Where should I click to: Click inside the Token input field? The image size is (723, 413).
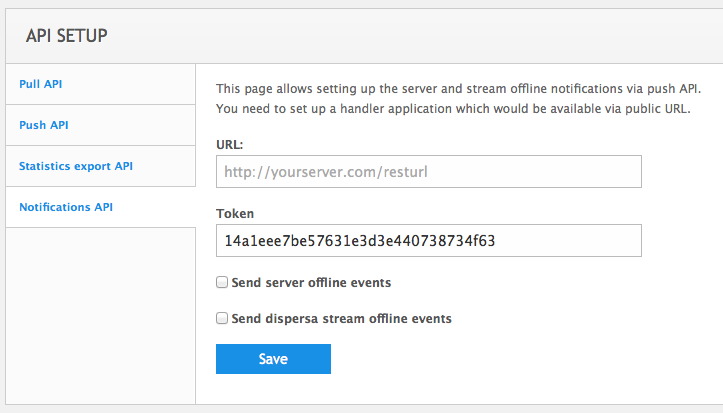(x=428, y=241)
